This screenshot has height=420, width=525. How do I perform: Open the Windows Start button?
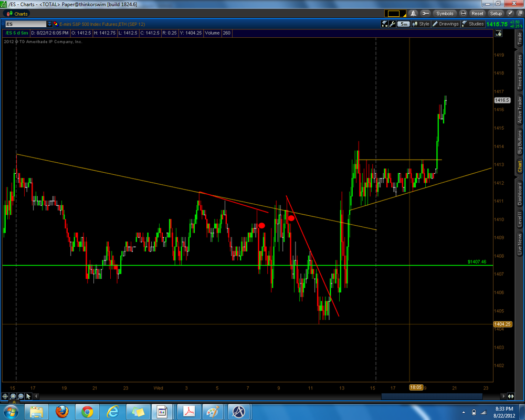tap(11, 412)
